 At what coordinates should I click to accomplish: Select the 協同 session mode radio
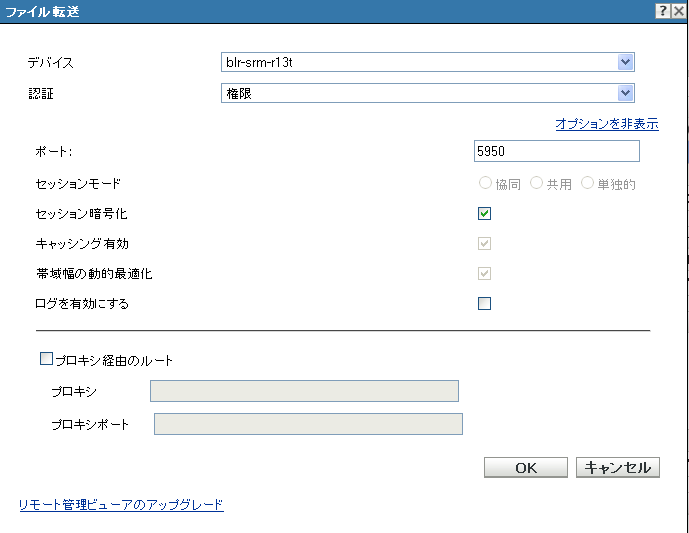485,183
